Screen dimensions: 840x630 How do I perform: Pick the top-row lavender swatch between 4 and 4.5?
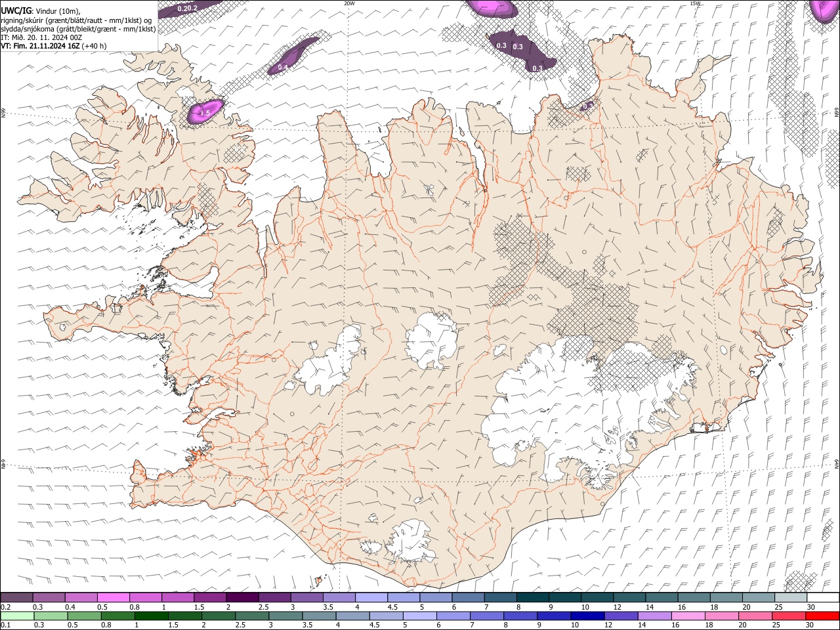point(371,597)
